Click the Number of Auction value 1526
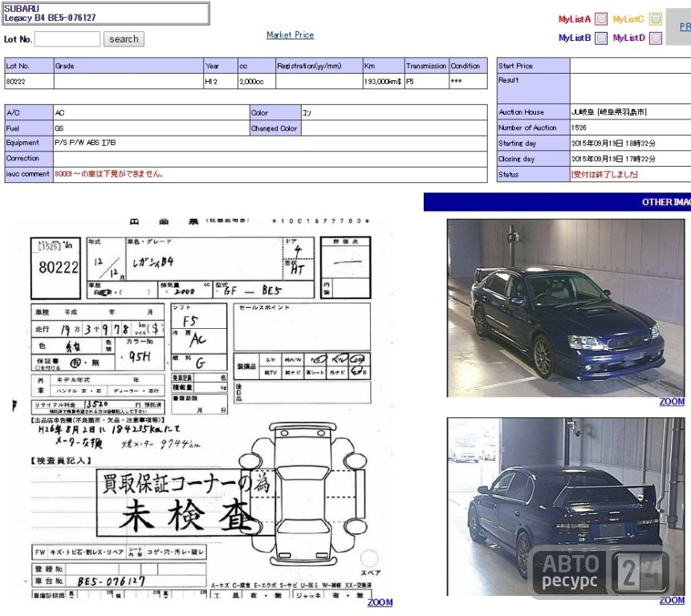Screen dimensions: 691x616 coord(579,128)
